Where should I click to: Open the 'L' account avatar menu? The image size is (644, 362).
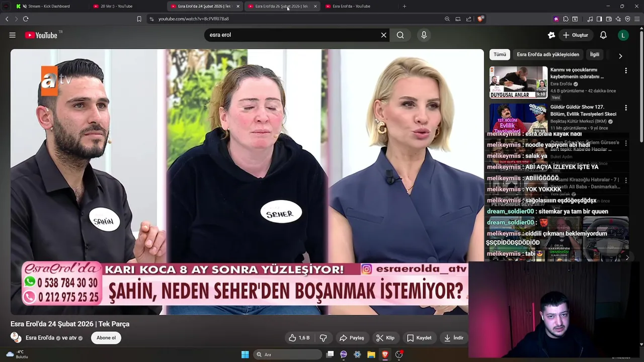623,35
